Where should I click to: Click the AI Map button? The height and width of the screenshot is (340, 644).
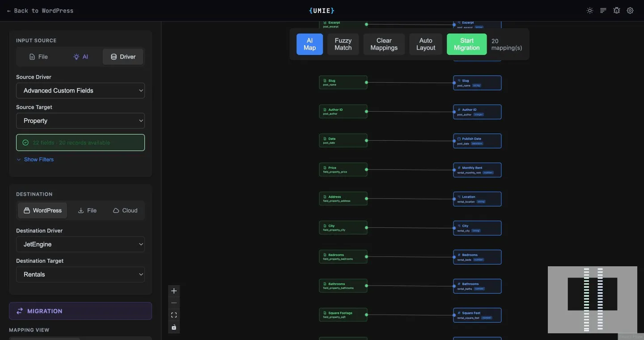click(309, 44)
